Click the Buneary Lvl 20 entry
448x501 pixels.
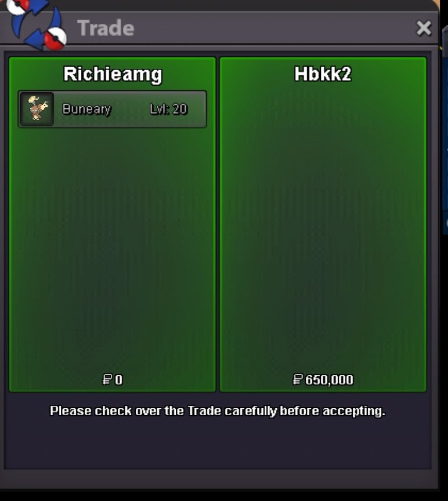pos(112,109)
